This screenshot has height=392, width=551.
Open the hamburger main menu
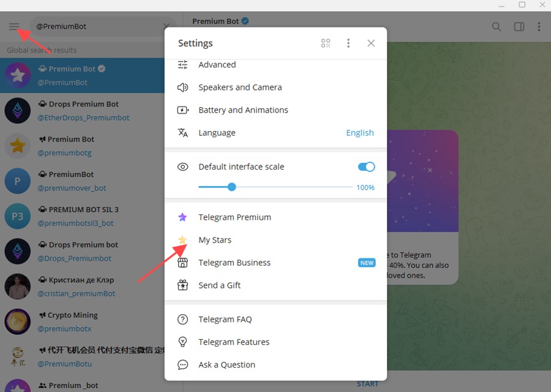pos(14,27)
